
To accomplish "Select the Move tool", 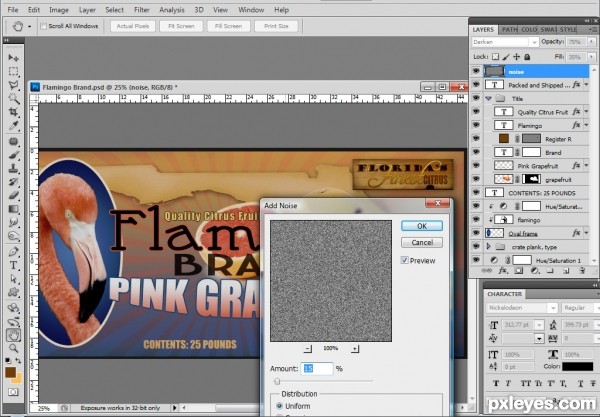I will tap(13, 58).
